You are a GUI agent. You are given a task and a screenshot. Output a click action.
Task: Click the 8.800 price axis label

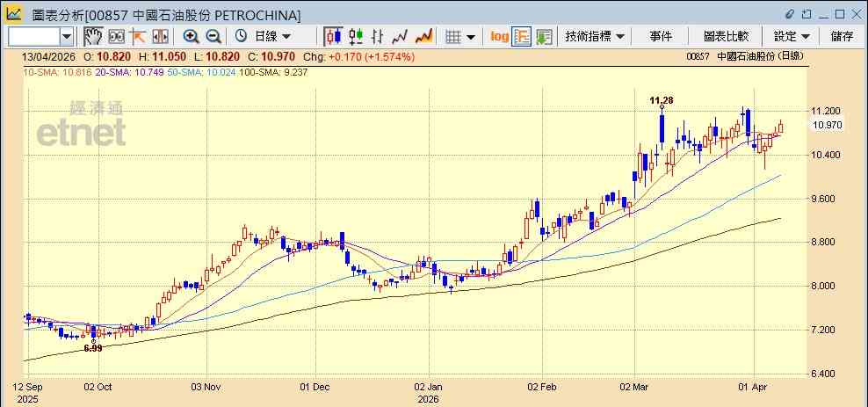(x=824, y=242)
